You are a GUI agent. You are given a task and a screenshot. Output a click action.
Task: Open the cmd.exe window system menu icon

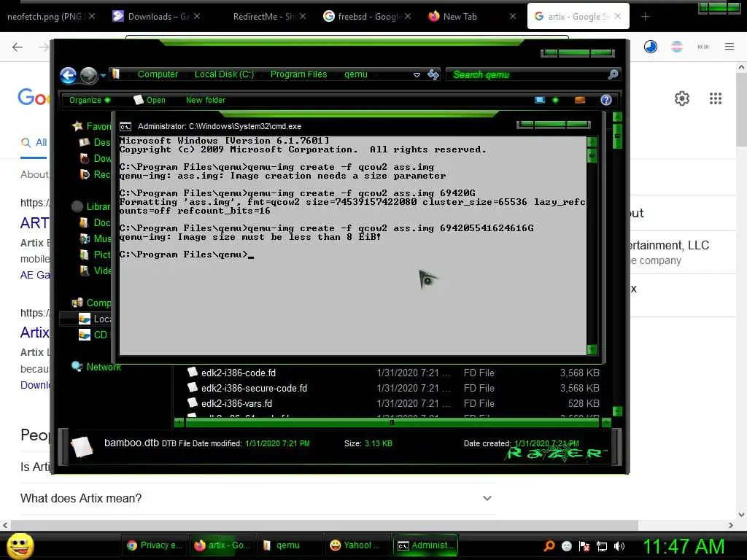coord(125,127)
